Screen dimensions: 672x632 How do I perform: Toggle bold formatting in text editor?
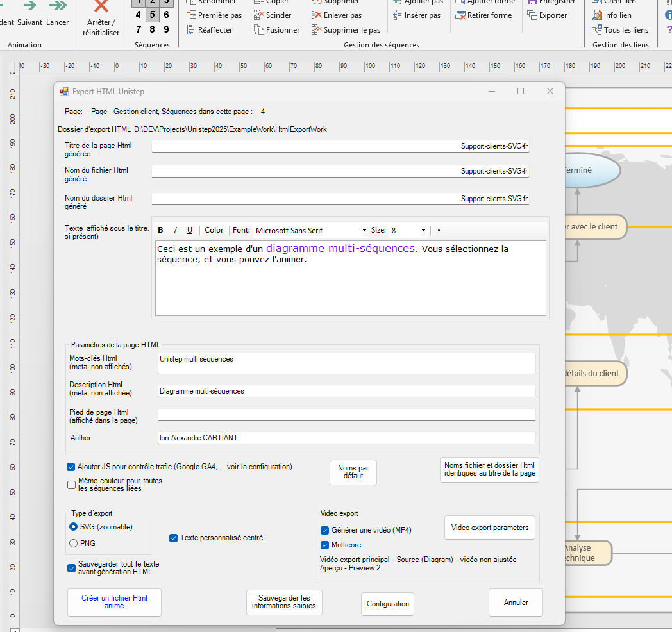pos(160,230)
